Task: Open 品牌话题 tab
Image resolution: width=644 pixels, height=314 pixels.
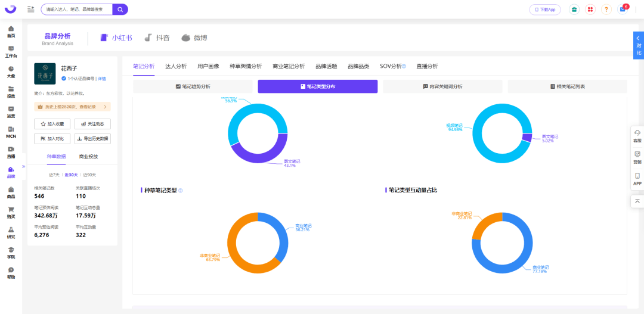Action: [326, 66]
